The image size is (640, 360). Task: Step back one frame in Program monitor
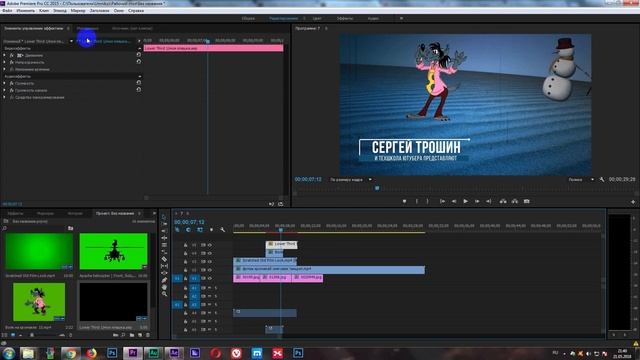pyautogui.click(x=454, y=201)
